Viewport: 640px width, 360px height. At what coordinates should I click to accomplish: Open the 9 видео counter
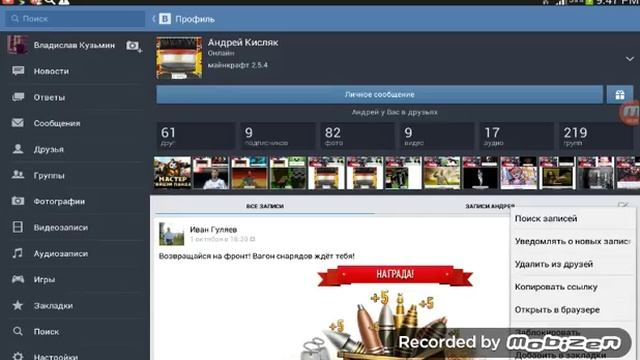click(x=437, y=136)
